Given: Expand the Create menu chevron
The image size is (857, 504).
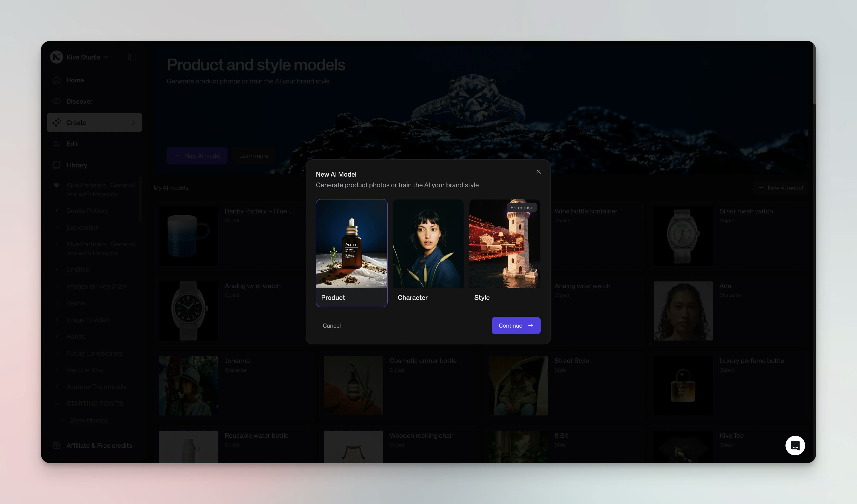Looking at the screenshot, I should [x=133, y=122].
